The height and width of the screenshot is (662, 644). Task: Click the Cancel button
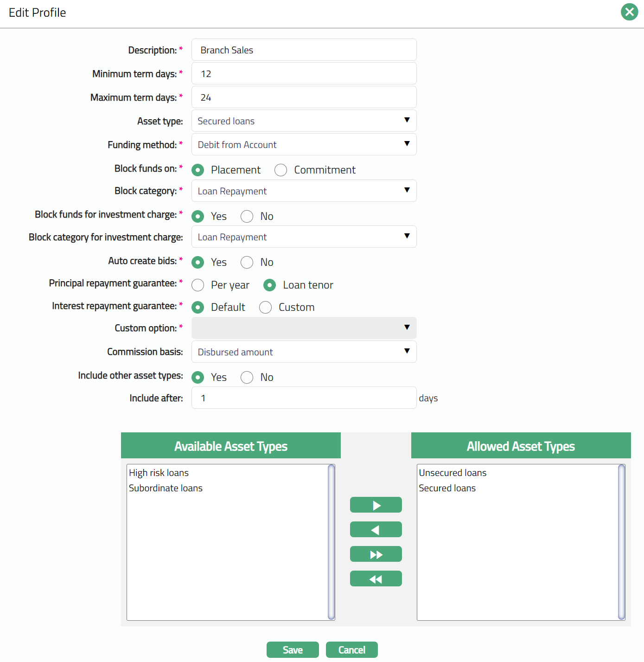pos(351,650)
